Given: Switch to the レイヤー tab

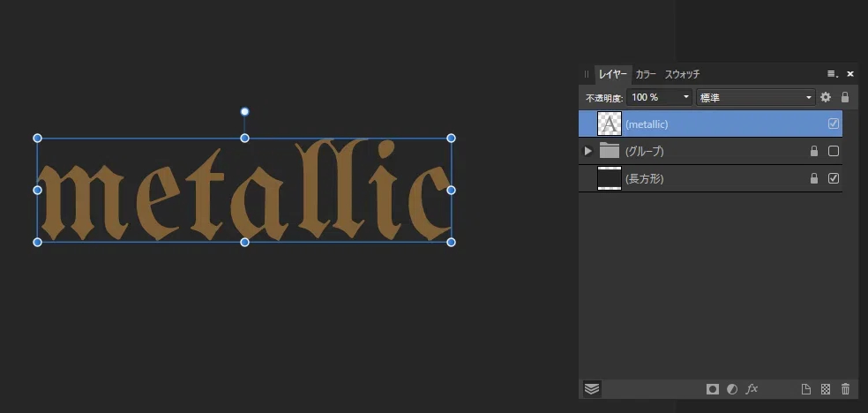Looking at the screenshot, I should (x=613, y=74).
